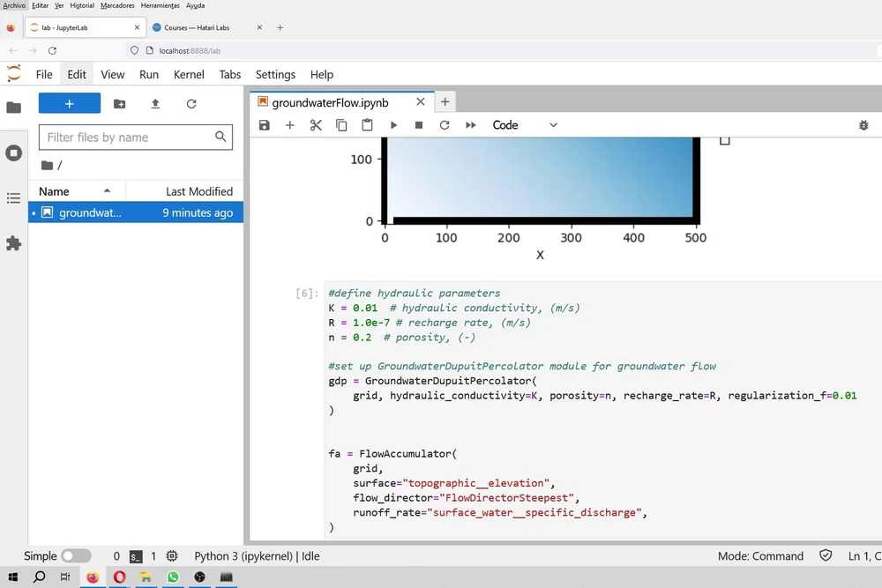Screen dimensions: 882x588
Task: Toggle Simple interface mode switch
Action: (x=76, y=556)
